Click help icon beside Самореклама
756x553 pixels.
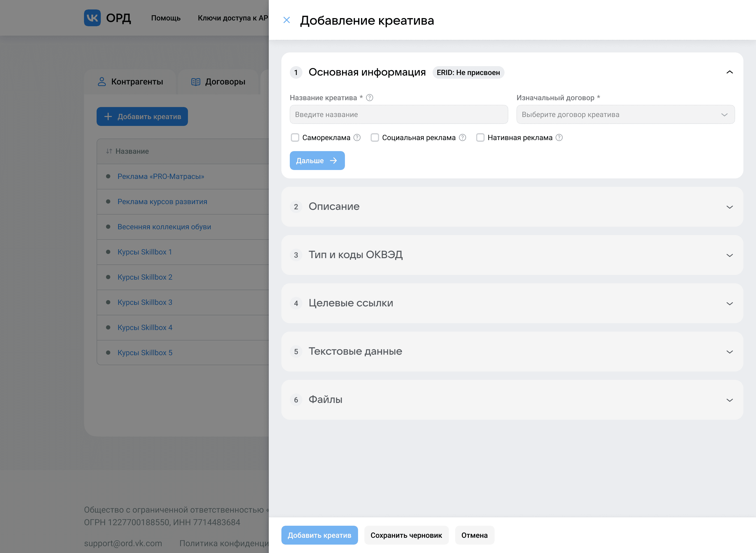click(357, 137)
